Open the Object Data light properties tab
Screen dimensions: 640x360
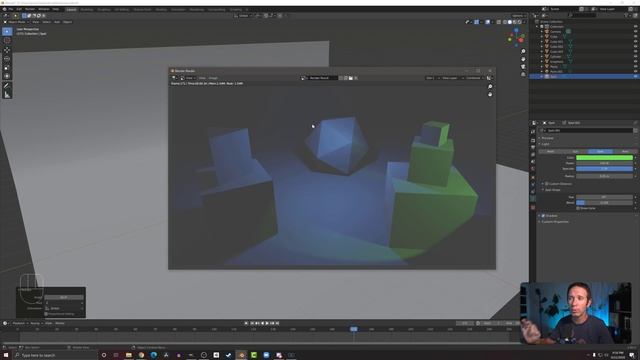coord(533,199)
